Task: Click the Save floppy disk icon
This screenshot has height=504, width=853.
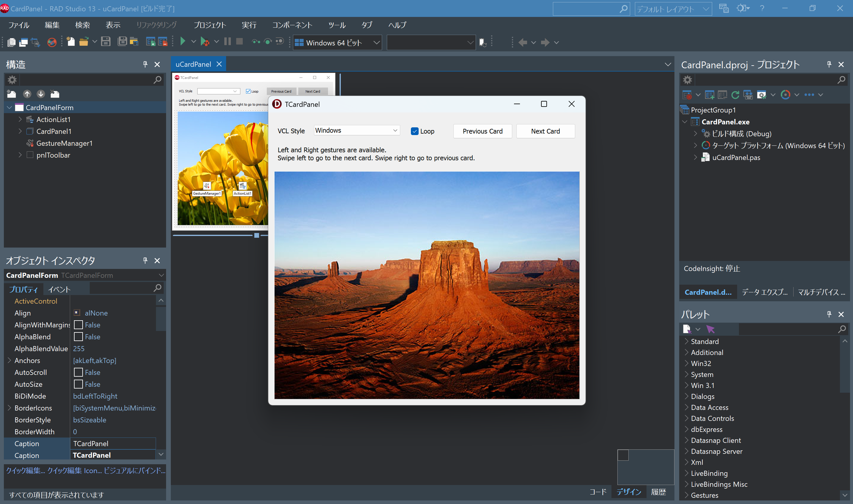Action: [x=106, y=42]
